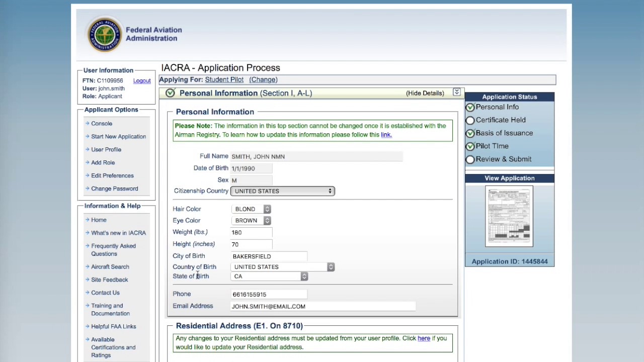
Task: Select Start New Application
Action: (119, 136)
